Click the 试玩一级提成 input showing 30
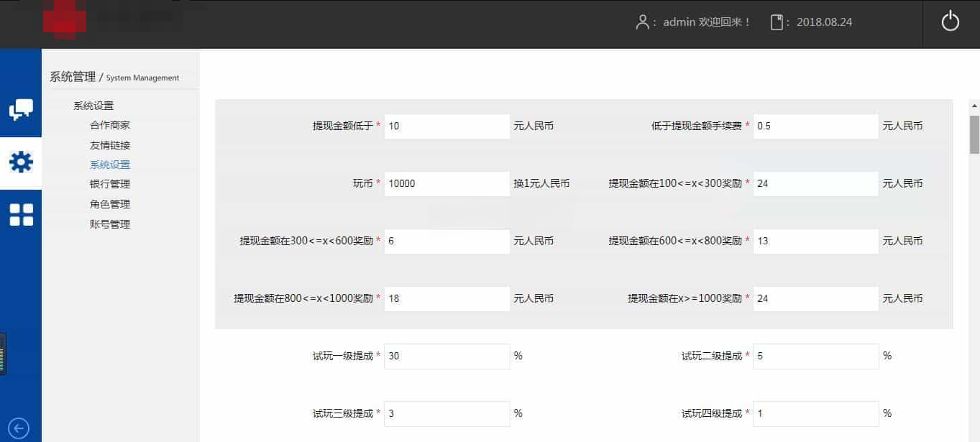The image size is (980, 442). pyautogui.click(x=447, y=356)
